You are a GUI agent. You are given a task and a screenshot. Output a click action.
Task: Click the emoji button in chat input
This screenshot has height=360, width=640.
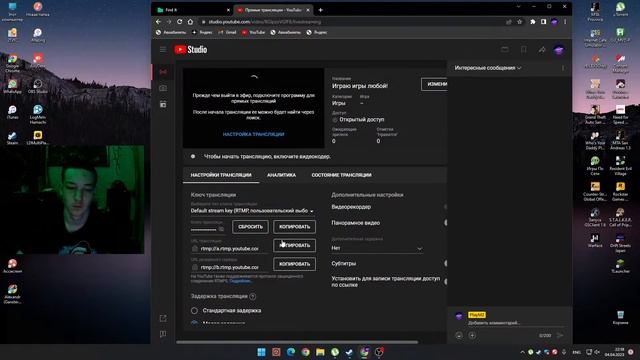pos(459,336)
